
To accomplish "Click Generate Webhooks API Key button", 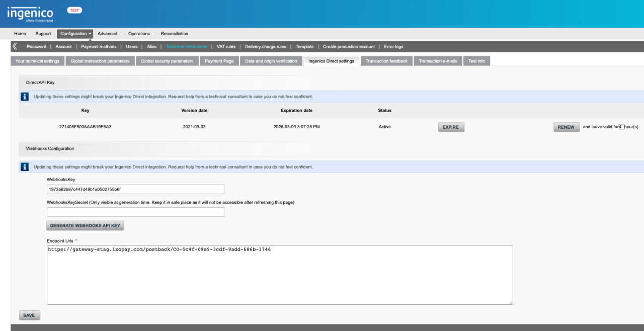I will pos(85,226).
